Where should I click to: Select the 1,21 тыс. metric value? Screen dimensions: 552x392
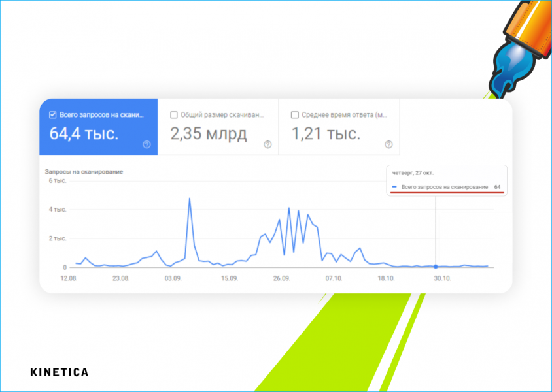(x=326, y=135)
